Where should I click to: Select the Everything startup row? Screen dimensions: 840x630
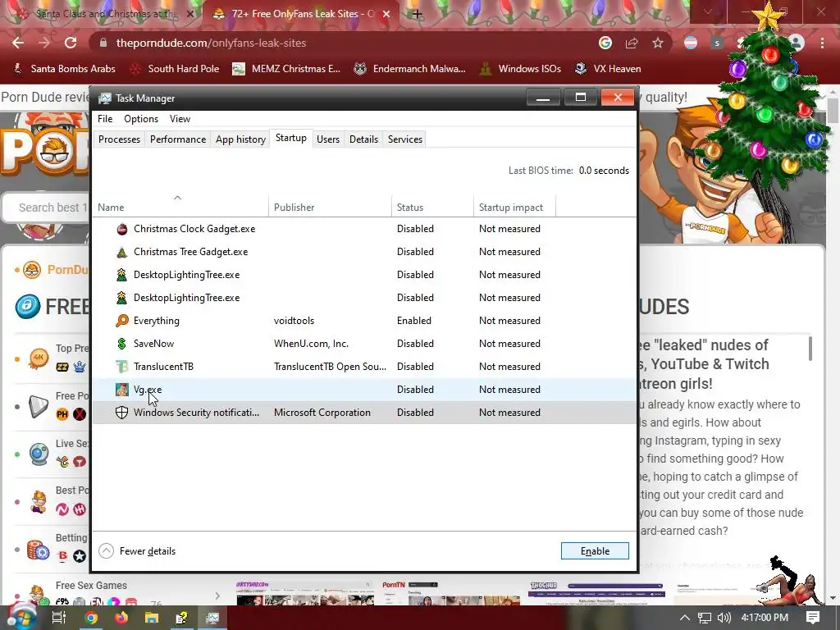(x=364, y=321)
